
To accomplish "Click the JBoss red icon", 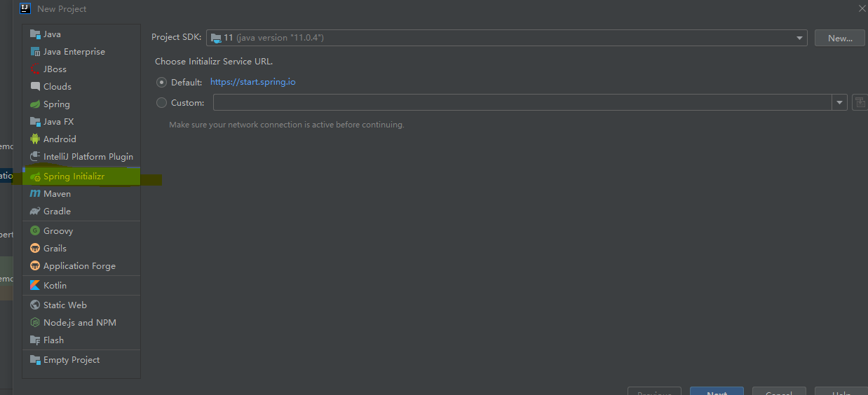I will click(x=35, y=69).
